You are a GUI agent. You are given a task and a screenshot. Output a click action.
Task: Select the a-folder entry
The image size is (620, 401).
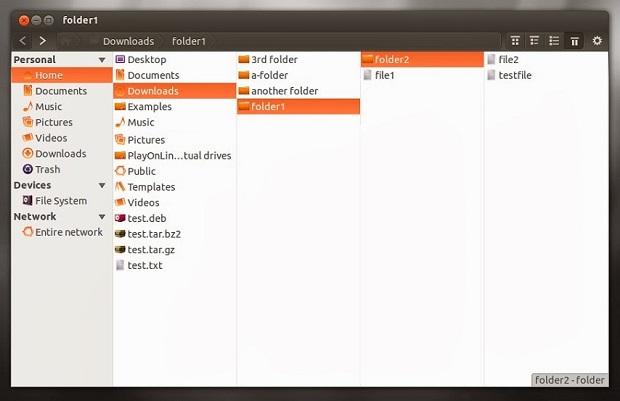299,75
